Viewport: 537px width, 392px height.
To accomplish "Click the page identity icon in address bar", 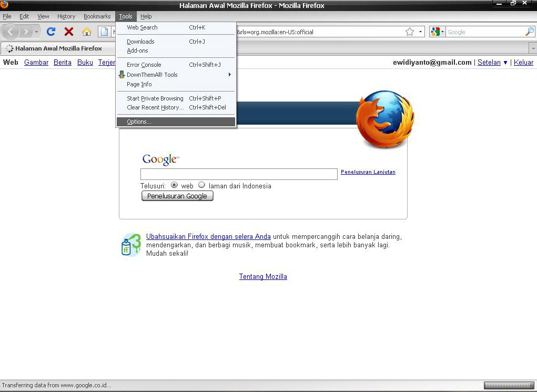I will click(x=104, y=32).
